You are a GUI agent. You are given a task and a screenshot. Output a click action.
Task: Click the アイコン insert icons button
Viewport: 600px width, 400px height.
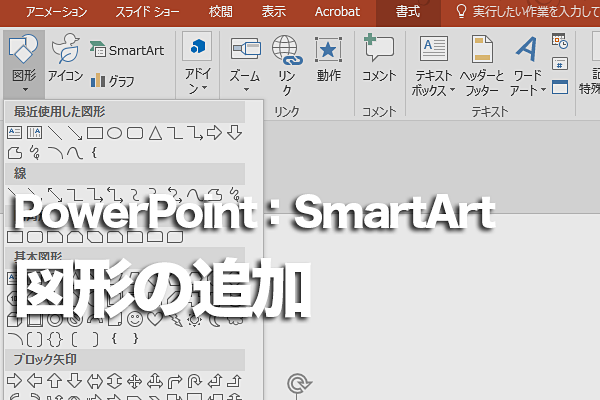coord(65,58)
